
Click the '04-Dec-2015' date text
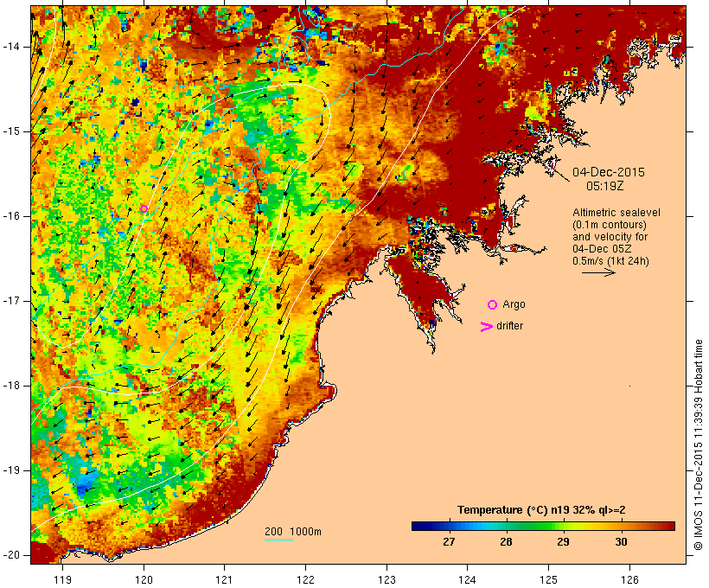pyautogui.click(x=609, y=172)
